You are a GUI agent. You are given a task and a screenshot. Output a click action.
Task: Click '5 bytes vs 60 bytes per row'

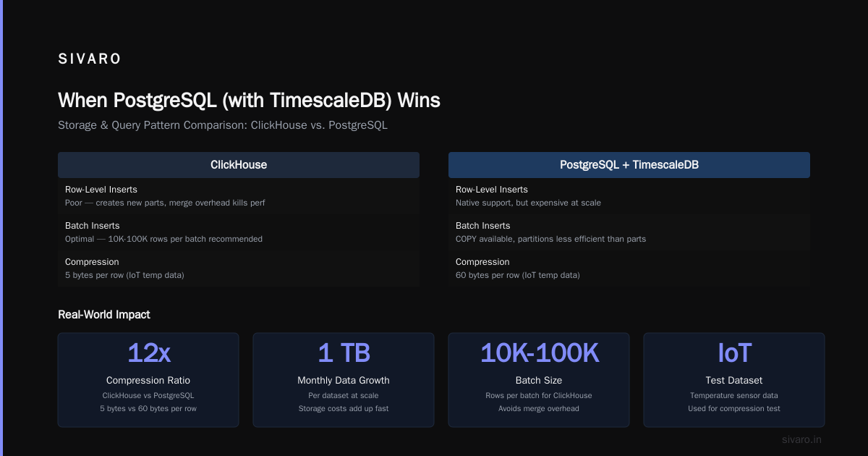148,408
